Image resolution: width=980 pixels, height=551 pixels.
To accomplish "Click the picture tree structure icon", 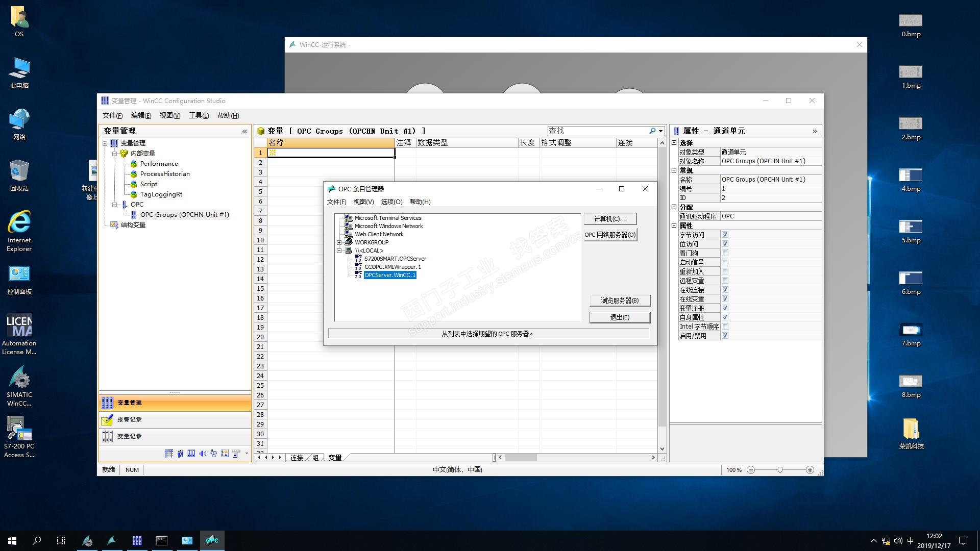I will [213, 454].
